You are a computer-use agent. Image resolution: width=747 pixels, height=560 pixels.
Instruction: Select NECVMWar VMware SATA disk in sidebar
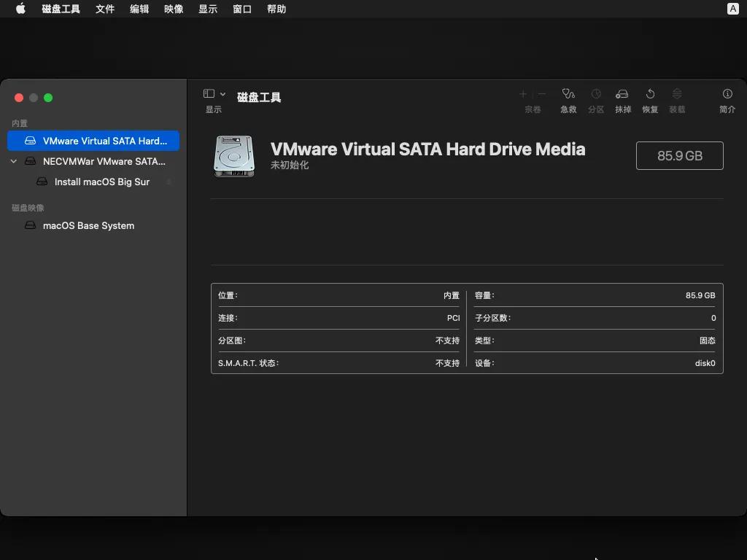(104, 161)
